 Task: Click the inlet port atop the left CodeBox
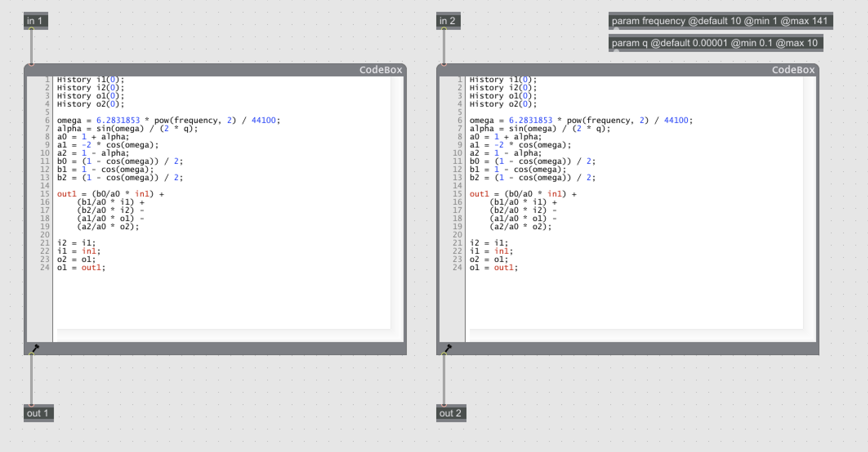coord(32,65)
